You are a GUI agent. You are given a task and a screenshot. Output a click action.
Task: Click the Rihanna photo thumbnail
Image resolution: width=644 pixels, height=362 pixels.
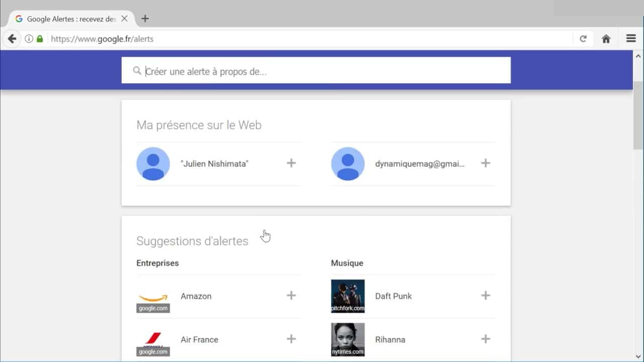point(348,339)
